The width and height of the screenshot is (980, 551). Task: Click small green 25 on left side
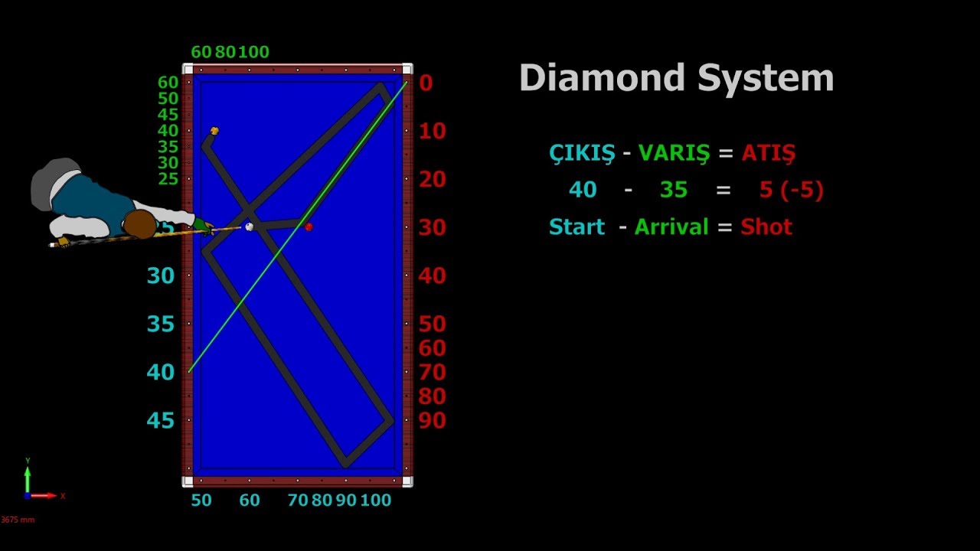pos(168,179)
